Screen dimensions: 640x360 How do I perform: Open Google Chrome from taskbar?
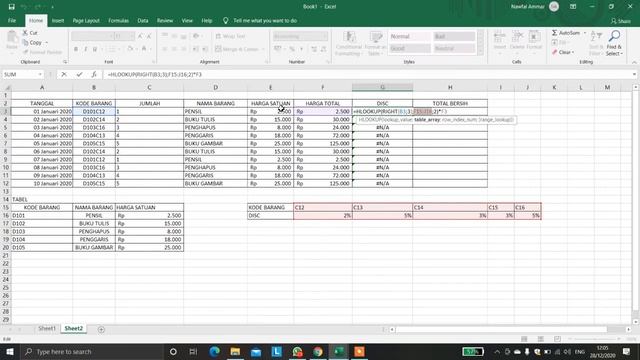tap(318, 351)
